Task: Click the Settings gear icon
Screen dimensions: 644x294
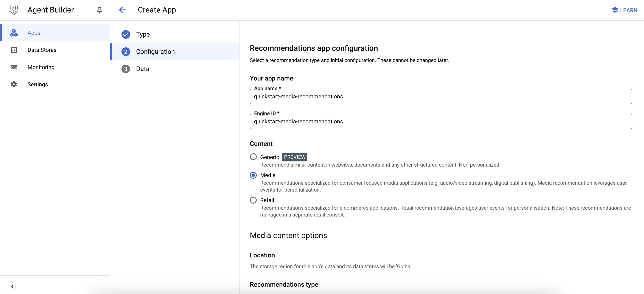Action: tap(14, 84)
